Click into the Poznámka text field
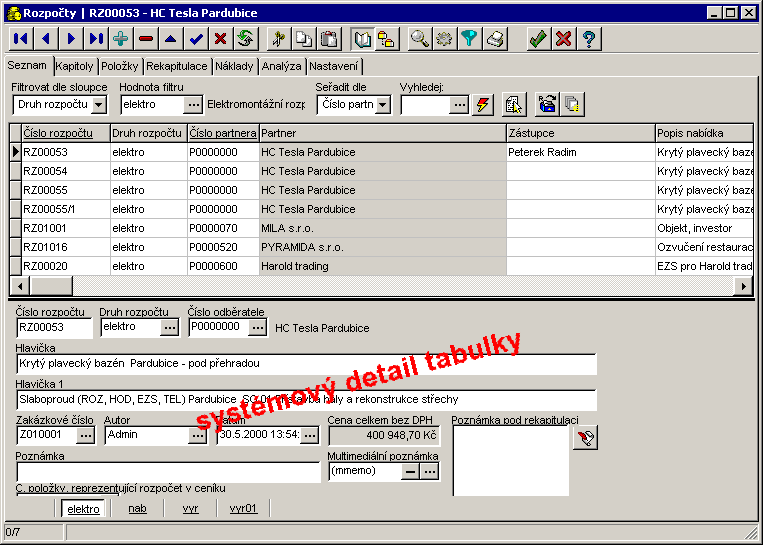The image size is (763, 545). (168, 471)
